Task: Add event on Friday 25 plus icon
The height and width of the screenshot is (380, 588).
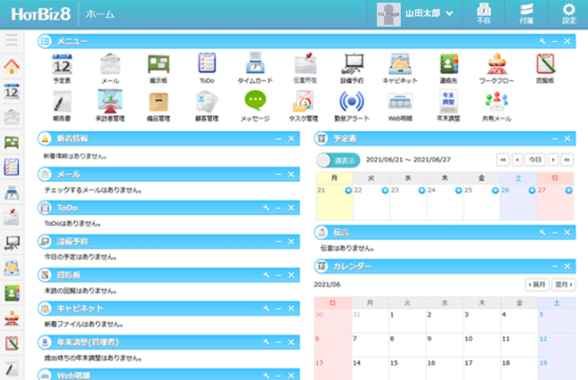Action: point(495,191)
